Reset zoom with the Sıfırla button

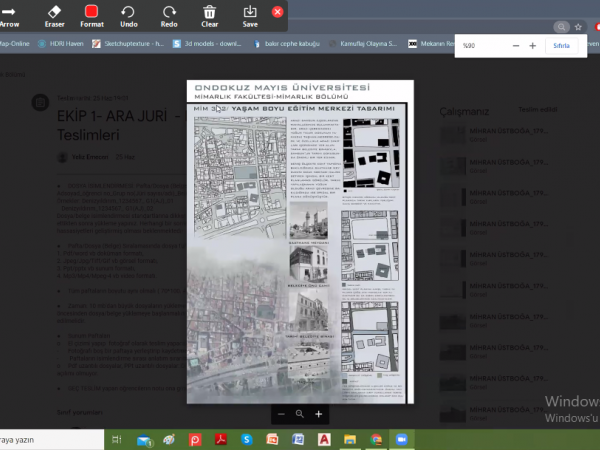coord(561,46)
